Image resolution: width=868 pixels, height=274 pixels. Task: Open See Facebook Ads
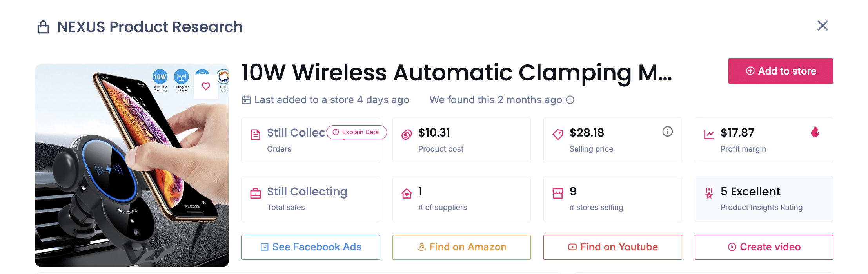(x=310, y=247)
